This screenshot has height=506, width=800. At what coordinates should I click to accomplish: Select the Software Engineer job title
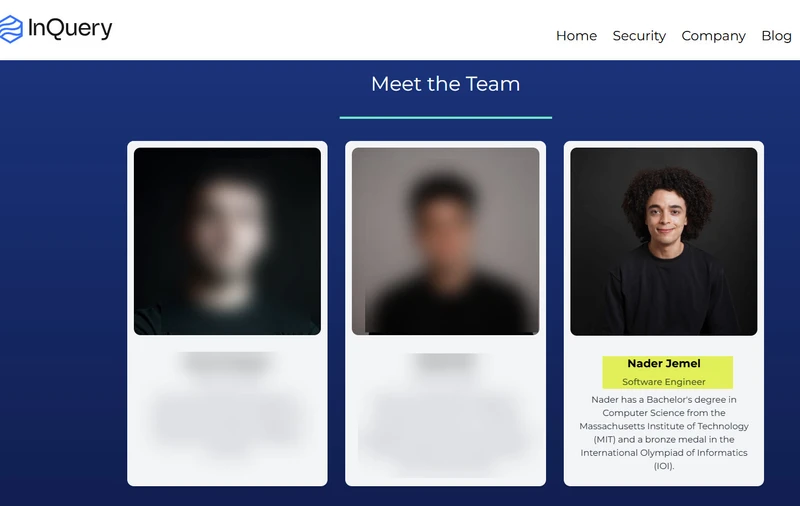point(664,382)
